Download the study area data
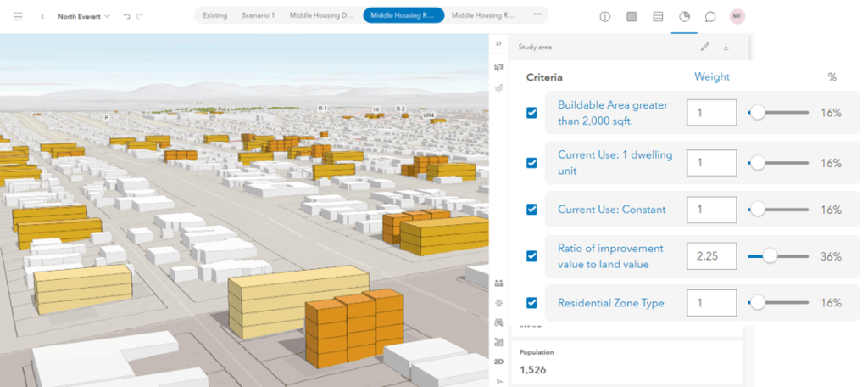 726,48
